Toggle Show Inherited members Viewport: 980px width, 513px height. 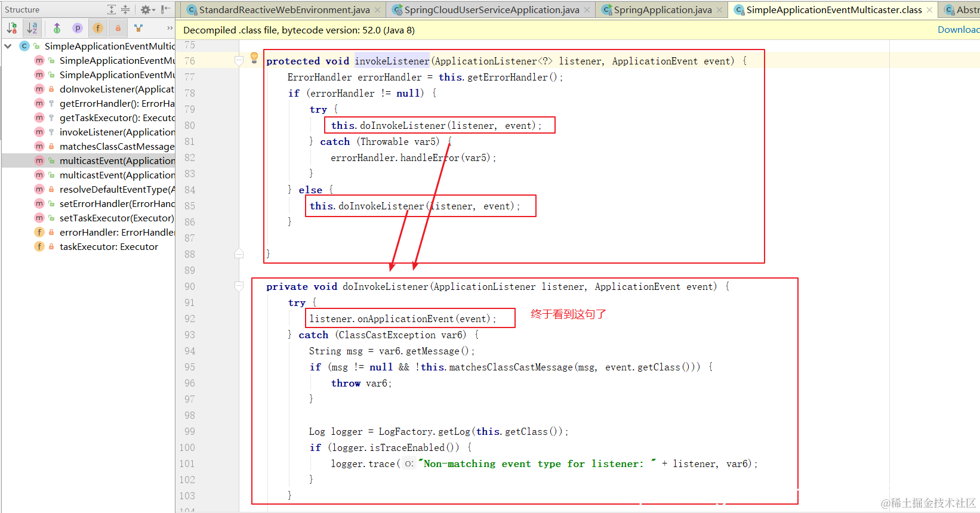[57, 28]
